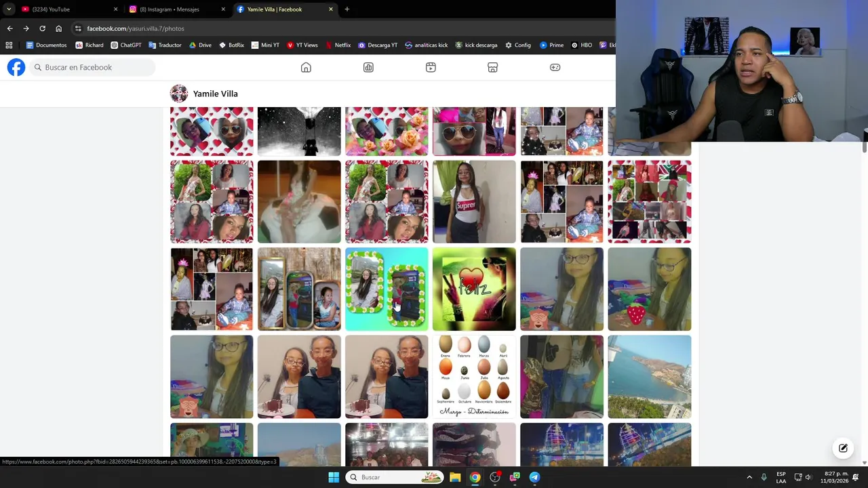Open the Mini YT bookmark
Viewport: 868px width, 488px height.
tap(265, 45)
